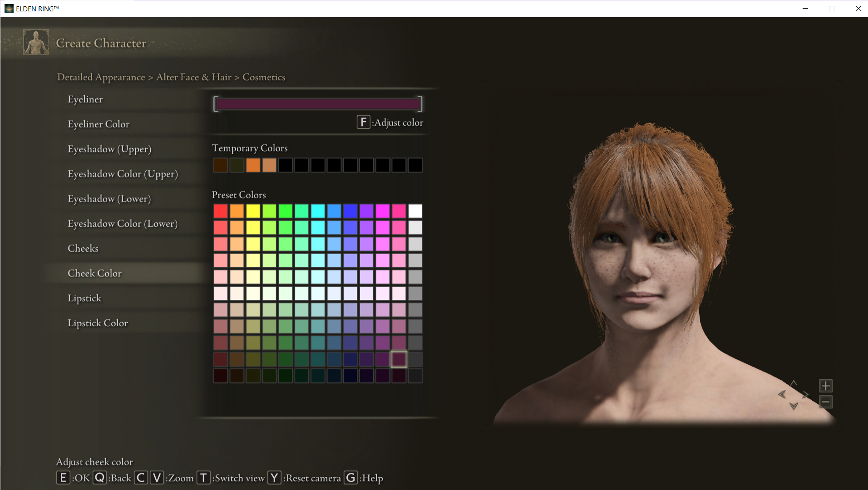Viewport: 868px width, 490px height.
Task: Zoom in with the plus icon
Action: [826, 386]
